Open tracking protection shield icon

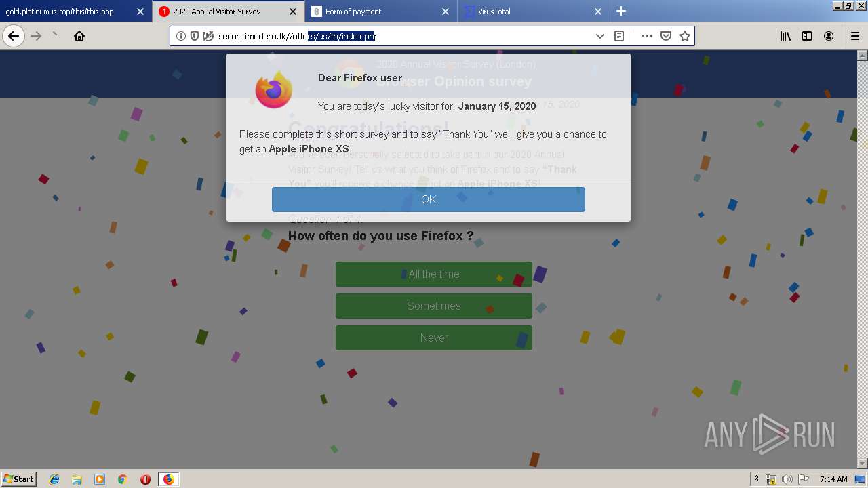click(x=195, y=36)
